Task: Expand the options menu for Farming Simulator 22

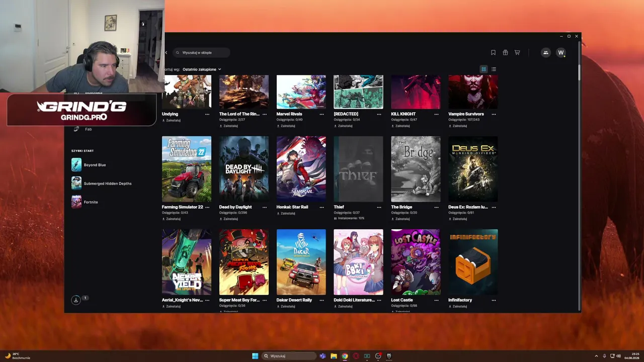Action: pos(207,207)
